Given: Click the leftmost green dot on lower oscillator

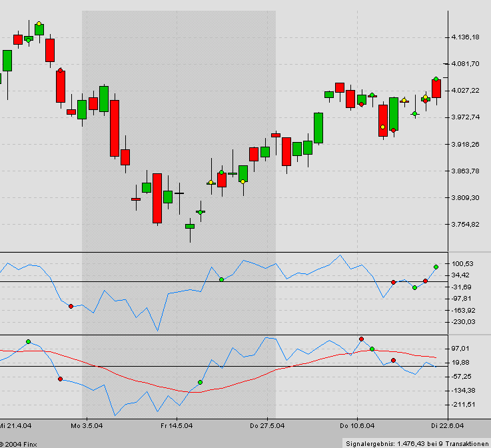Looking at the screenshot, I should [x=28, y=341].
